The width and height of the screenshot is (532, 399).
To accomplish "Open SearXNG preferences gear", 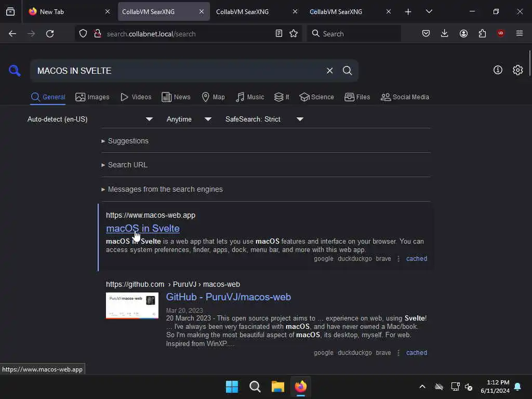I will [518, 70].
